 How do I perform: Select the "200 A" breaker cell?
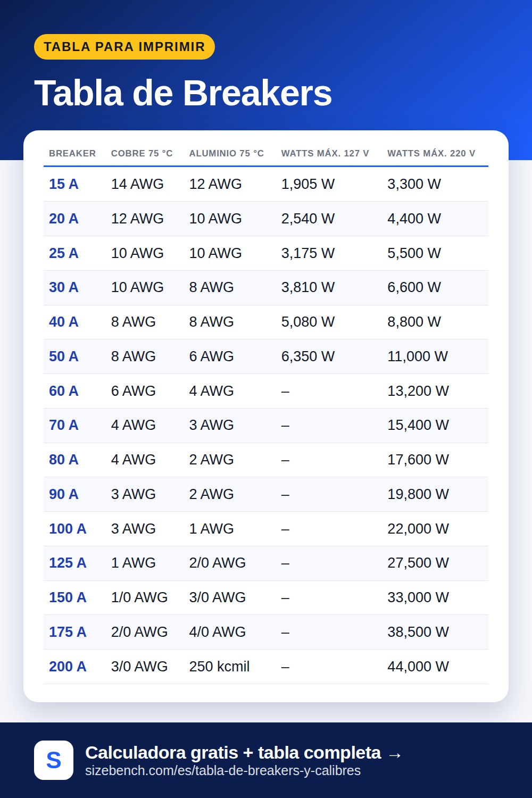pyautogui.click(x=68, y=667)
